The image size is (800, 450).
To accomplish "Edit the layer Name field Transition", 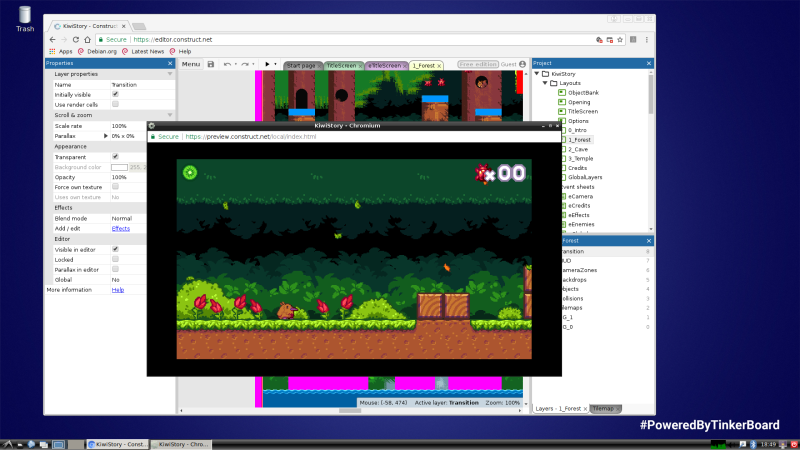I will tap(142, 85).
